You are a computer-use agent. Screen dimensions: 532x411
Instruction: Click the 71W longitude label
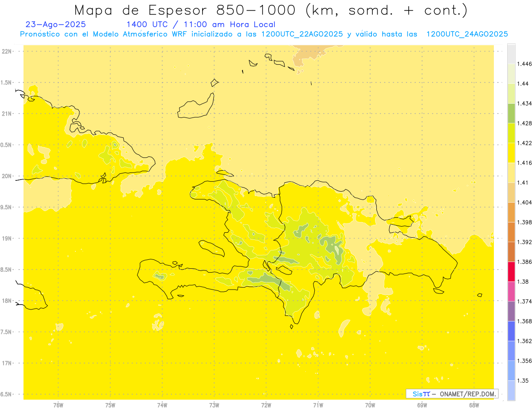pyautogui.click(x=318, y=405)
